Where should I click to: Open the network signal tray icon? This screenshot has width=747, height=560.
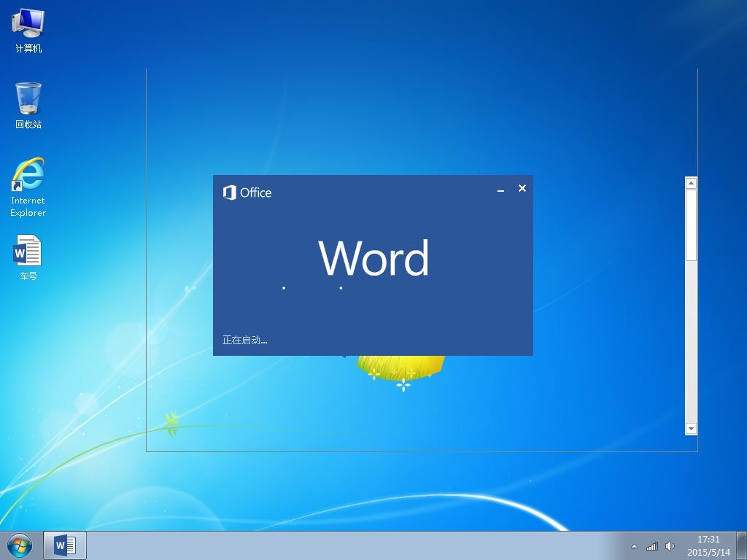[652, 546]
